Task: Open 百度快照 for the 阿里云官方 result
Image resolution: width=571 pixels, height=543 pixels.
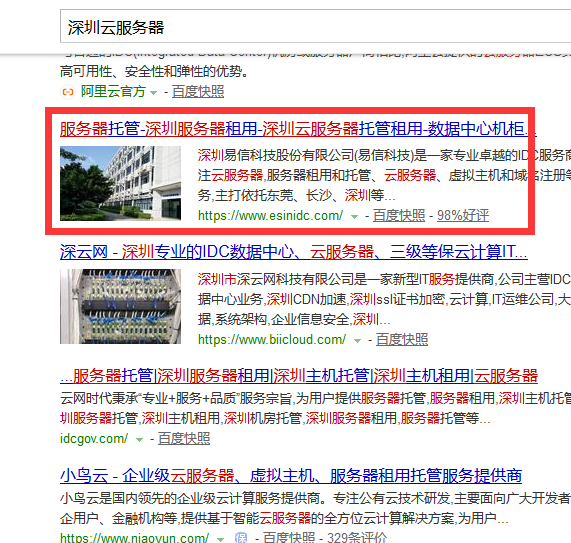Action: tap(198, 91)
